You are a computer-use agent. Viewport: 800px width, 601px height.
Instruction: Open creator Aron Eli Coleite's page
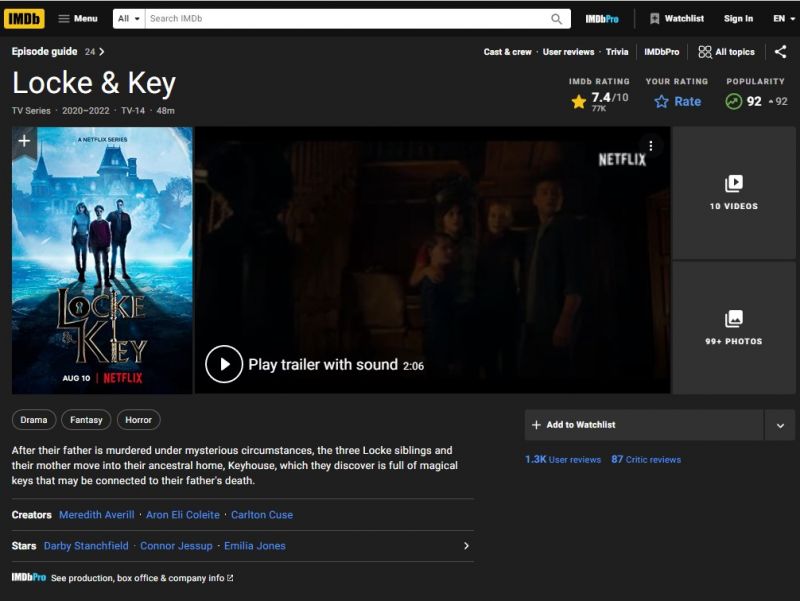click(183, 515)
